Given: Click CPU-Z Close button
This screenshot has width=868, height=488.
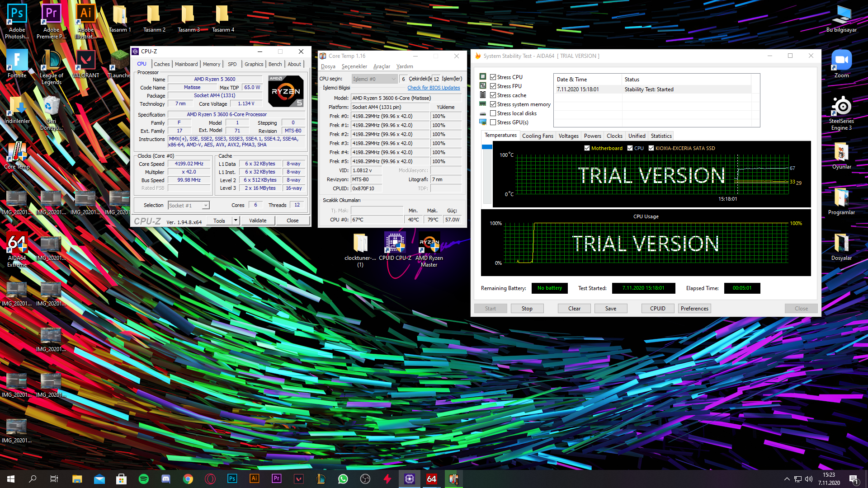Looking at the screenshot, I should click(292, 221).
